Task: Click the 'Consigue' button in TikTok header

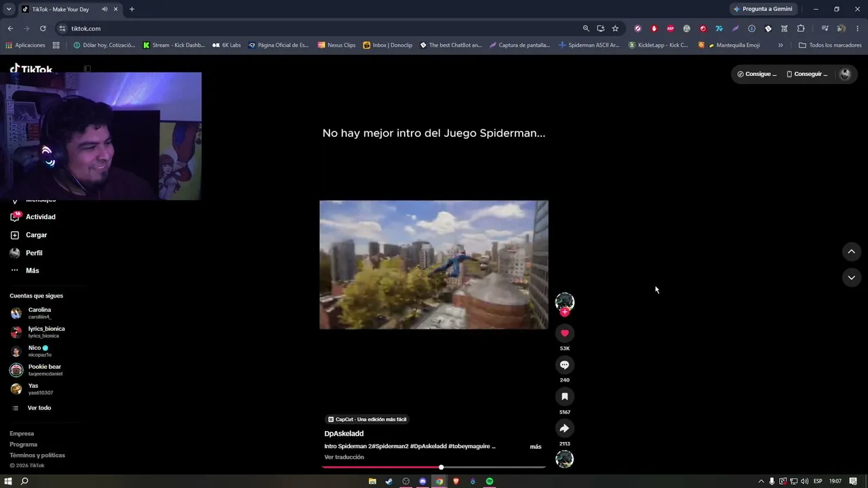Action: [x=757, y=74]
